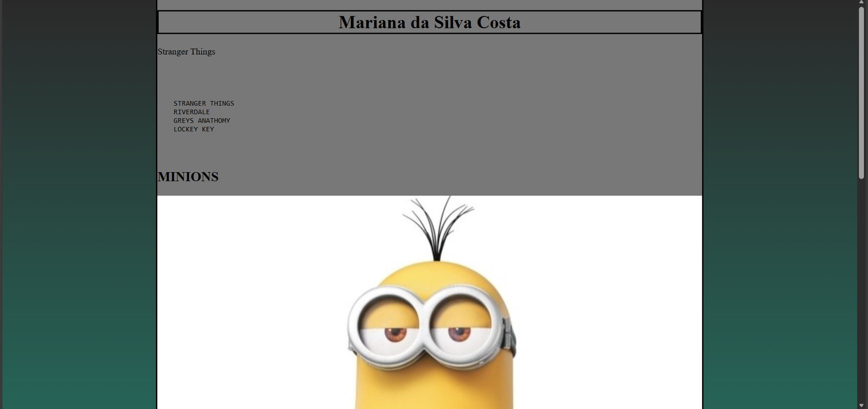Click the MINIONS section heading
The height and width of the screenshot is (409, 868).
tap(188, 177)
